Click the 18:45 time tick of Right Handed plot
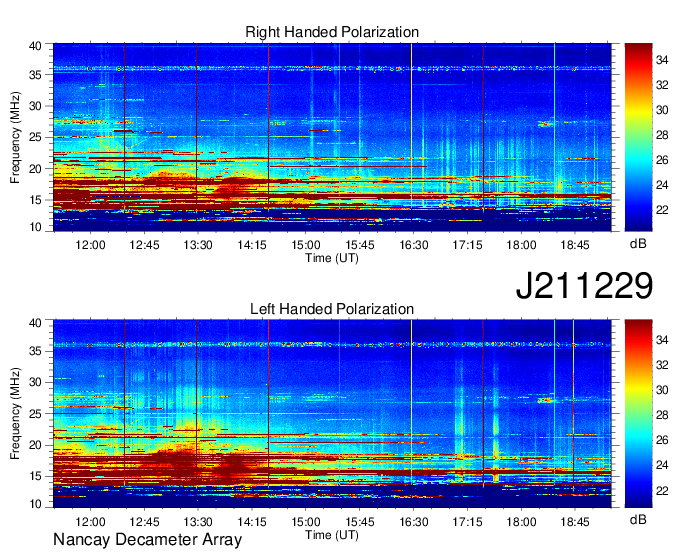 point(575,245)
